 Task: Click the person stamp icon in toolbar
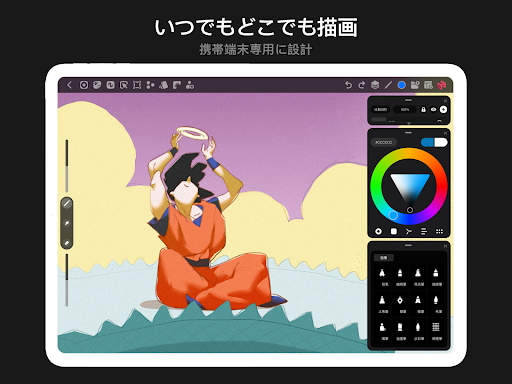(190, 85)
